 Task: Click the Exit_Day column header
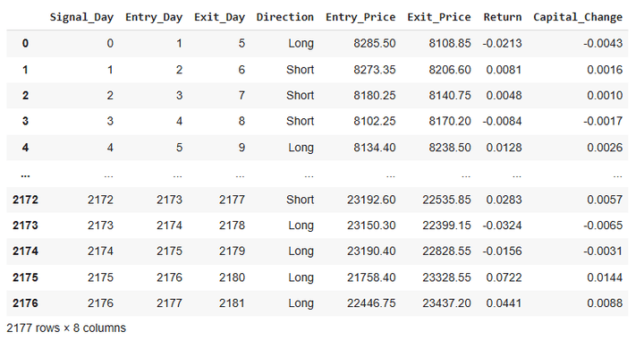219,17
